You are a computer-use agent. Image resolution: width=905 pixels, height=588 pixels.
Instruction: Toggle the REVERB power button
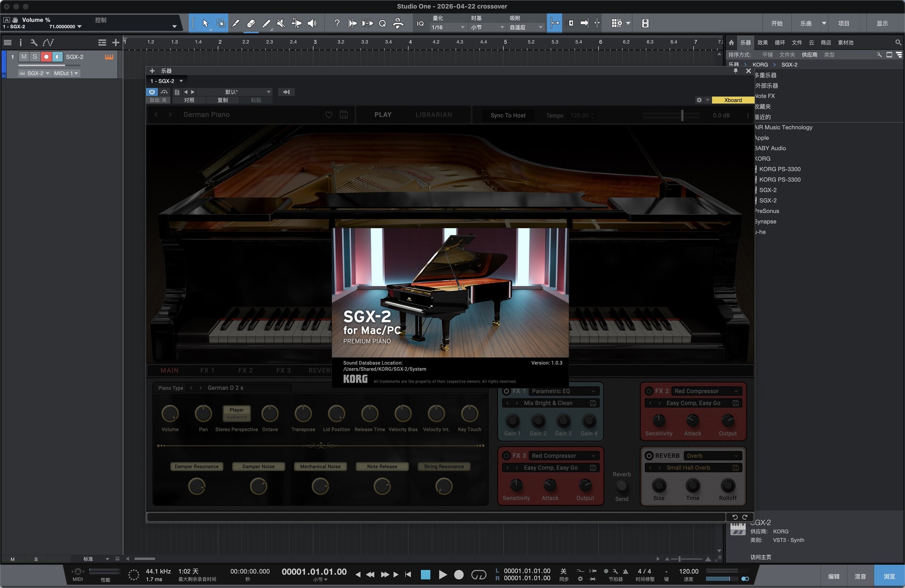(649, 456)
